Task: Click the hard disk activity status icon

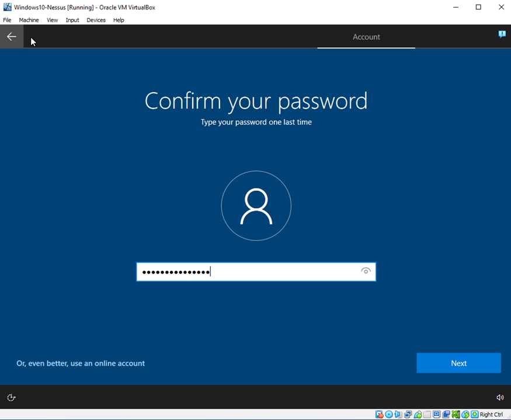Action: [380, 415]
